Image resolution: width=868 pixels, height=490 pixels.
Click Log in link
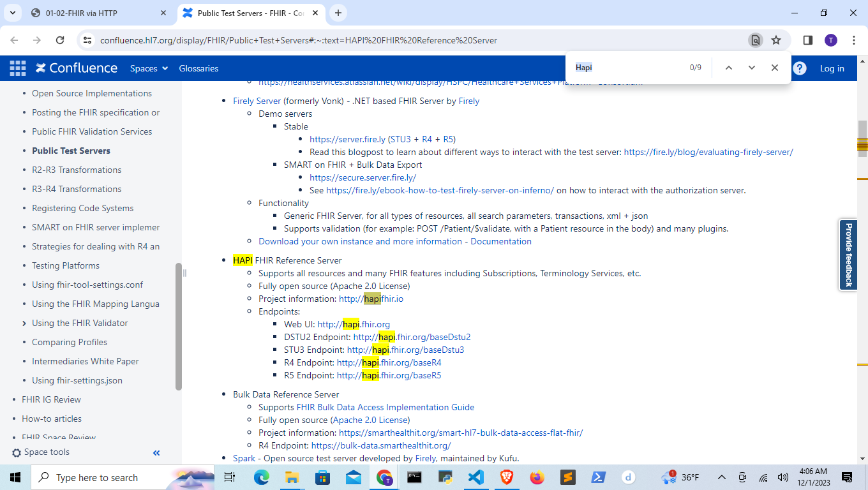(x=832, y=68)
